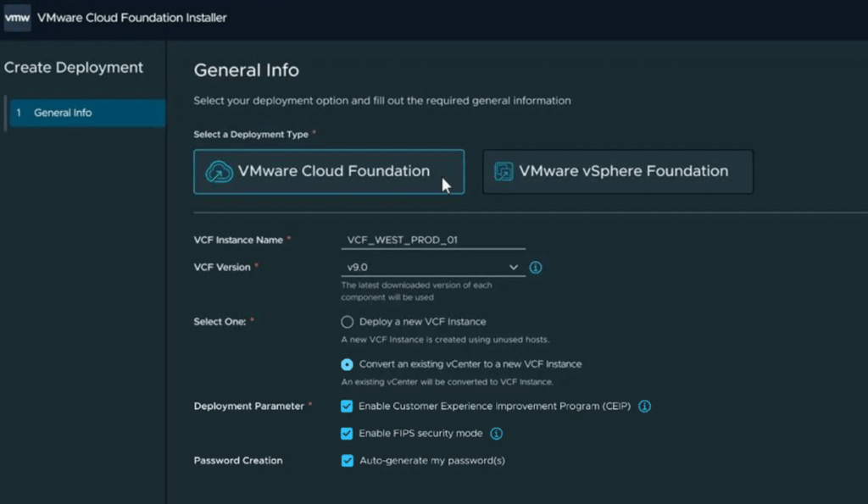This screenshot has height=504, width=868.
Task: Show CEIP information tooltip icon
Action: 644,407
